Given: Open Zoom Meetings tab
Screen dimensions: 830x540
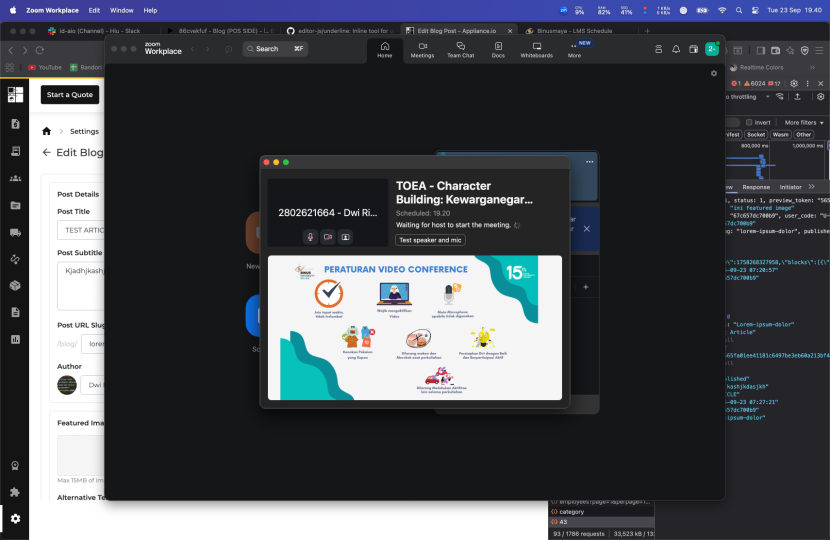Looking at the screenshot, I should point(422,50).
